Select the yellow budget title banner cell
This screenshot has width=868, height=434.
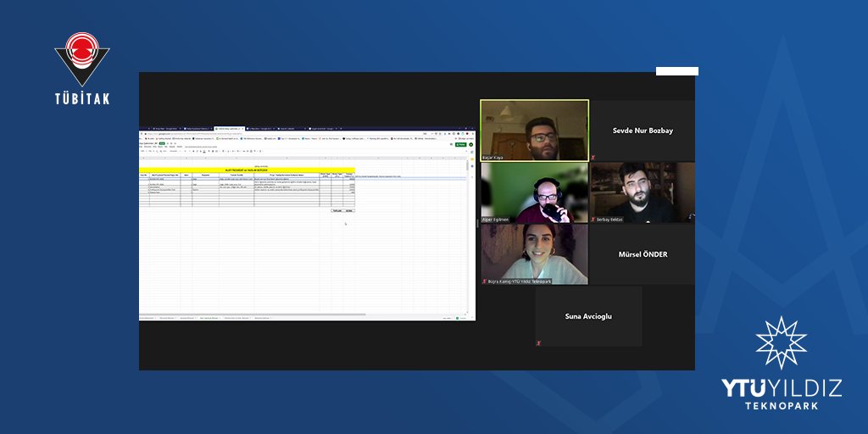(x=247, y=170)
